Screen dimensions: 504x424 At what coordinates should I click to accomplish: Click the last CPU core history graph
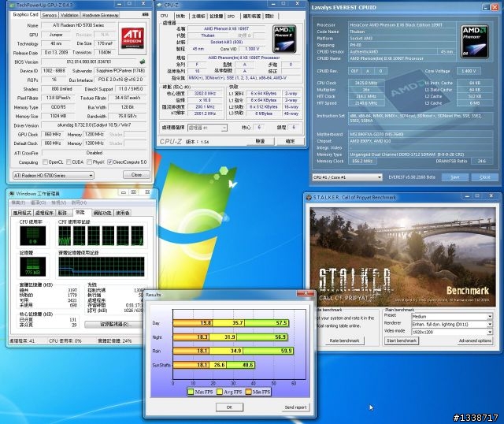click(137, 236)
